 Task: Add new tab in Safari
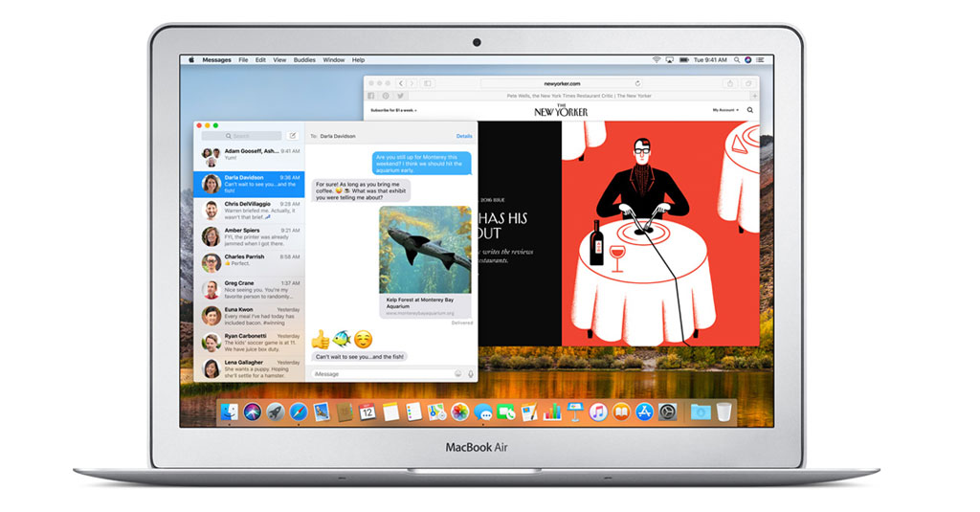[754, 96]
